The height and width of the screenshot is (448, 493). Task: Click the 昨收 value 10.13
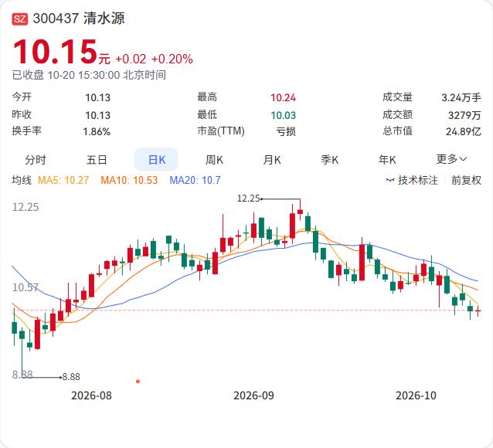pos(98,115)
